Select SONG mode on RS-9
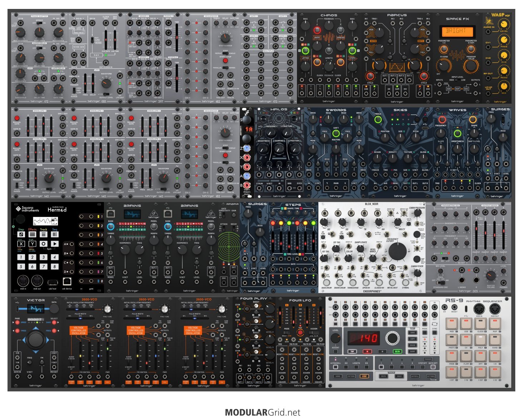The width and height of the screenshot is (526, 420). 338,376
